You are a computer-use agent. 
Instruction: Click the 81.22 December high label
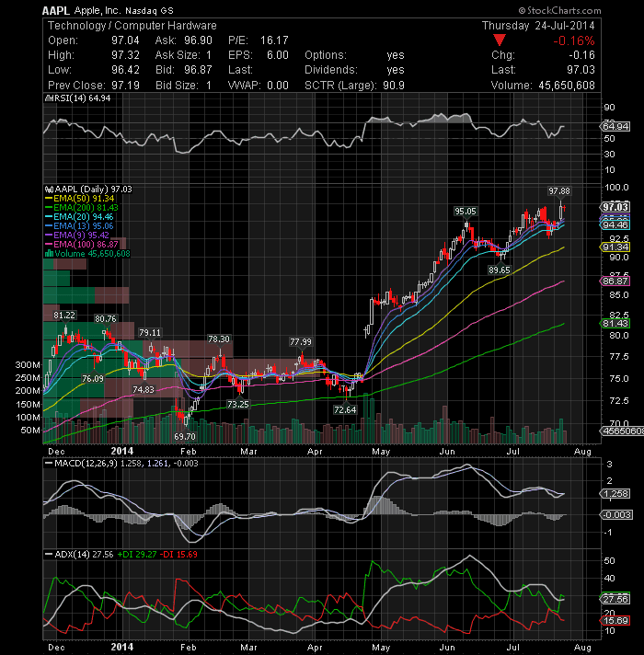tap(64, 316)
